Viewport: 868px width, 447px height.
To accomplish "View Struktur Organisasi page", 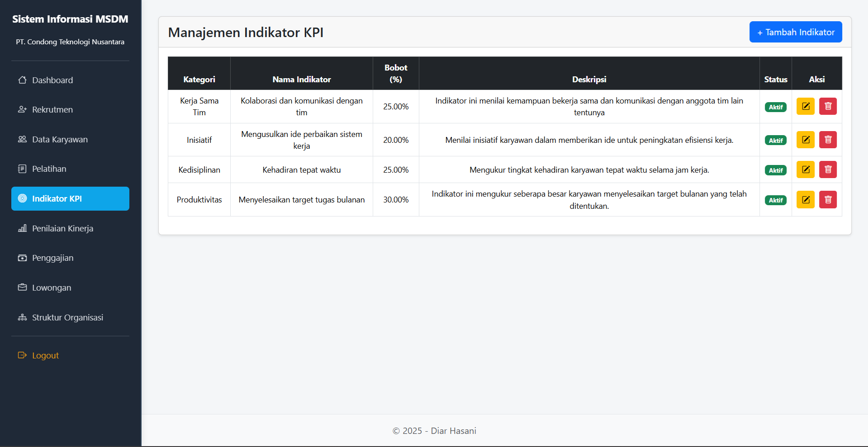I will [67, 318].
